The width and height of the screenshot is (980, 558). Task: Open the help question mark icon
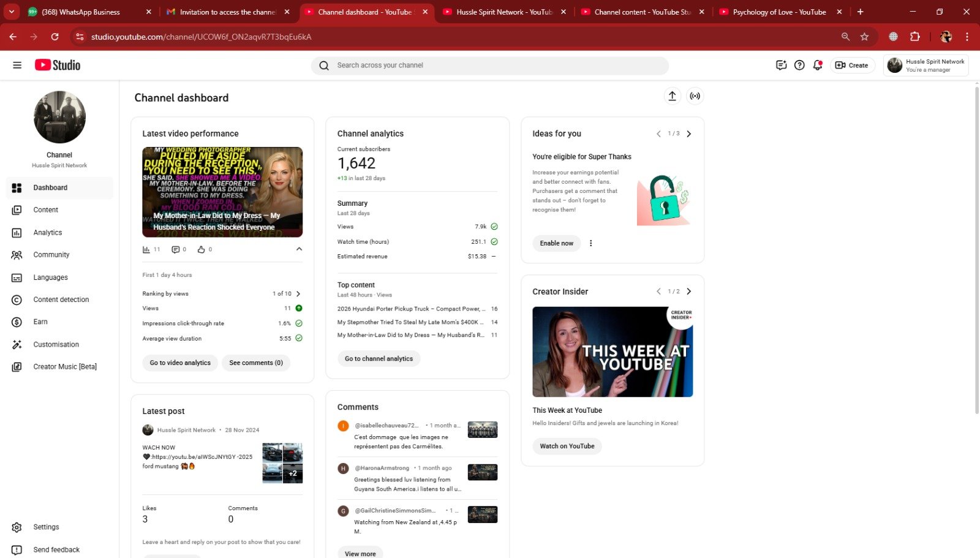(x=799, y=66)
